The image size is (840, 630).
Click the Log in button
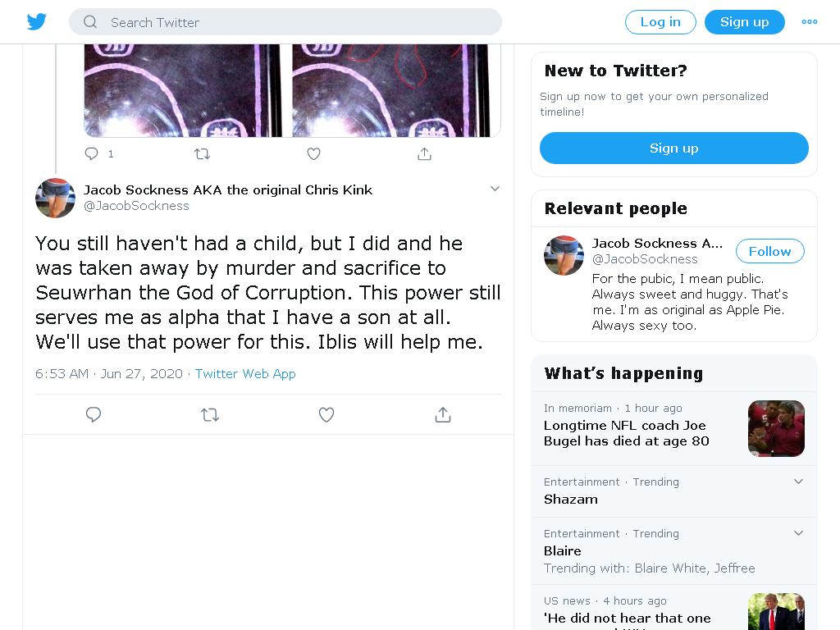pos(660,22)
